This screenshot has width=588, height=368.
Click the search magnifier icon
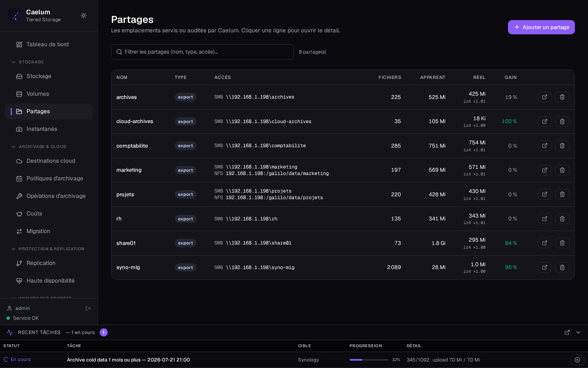pos(119,52)
